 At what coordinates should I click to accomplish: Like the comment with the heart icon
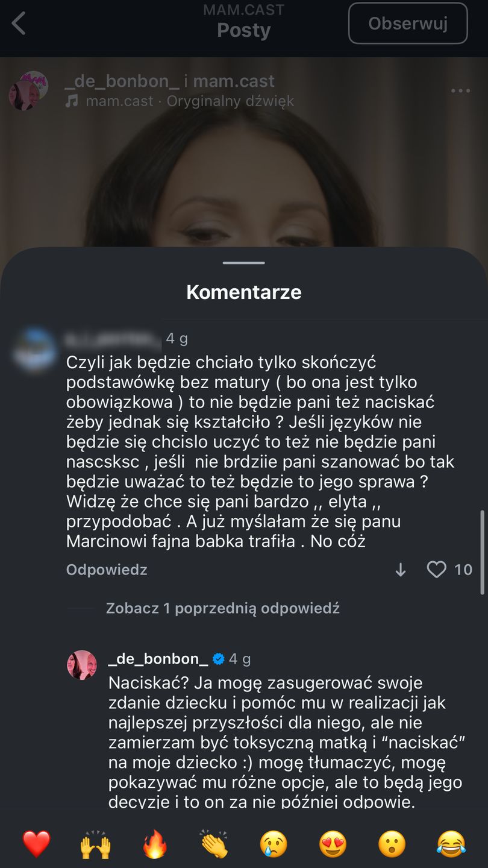tap(436, 570)
